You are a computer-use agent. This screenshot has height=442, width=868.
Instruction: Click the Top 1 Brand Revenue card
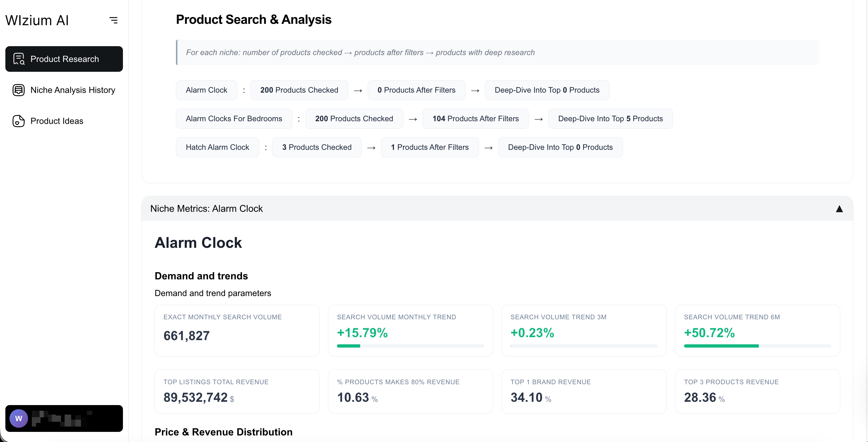pos(584,391)
